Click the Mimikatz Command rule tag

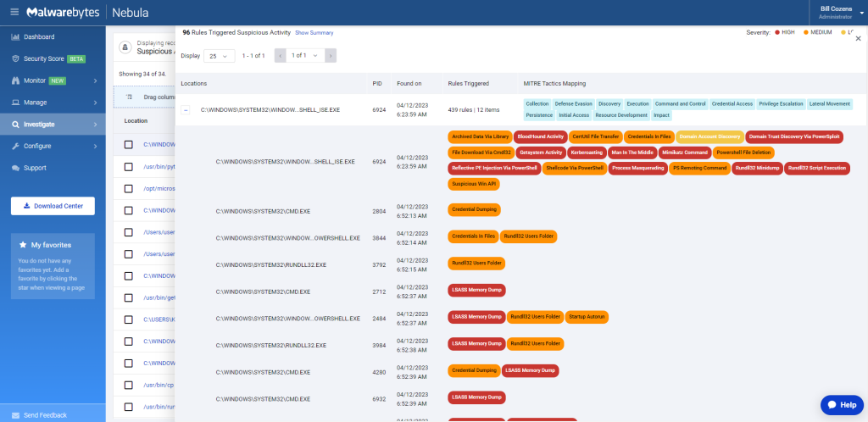[x=685, y=152]
